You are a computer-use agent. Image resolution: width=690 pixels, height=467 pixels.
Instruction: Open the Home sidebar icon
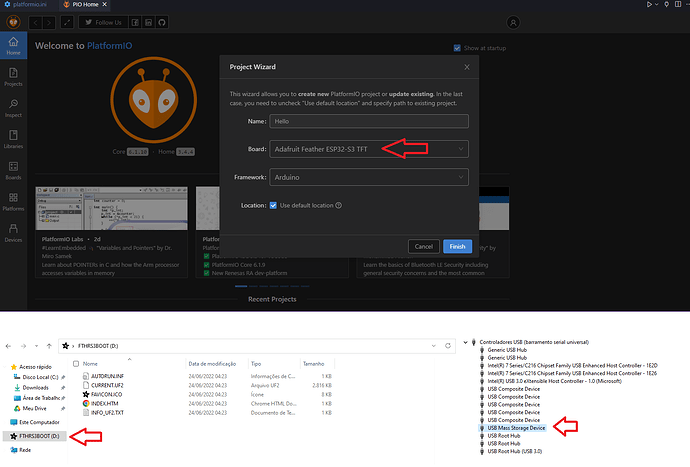point(13,45)
